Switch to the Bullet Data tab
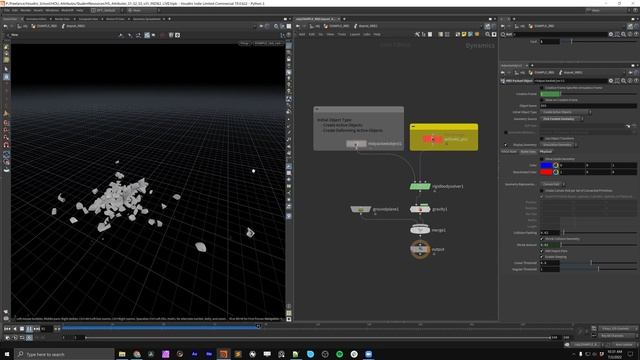The width and height of the screenshot is (640, 360). tap(528, 152)
